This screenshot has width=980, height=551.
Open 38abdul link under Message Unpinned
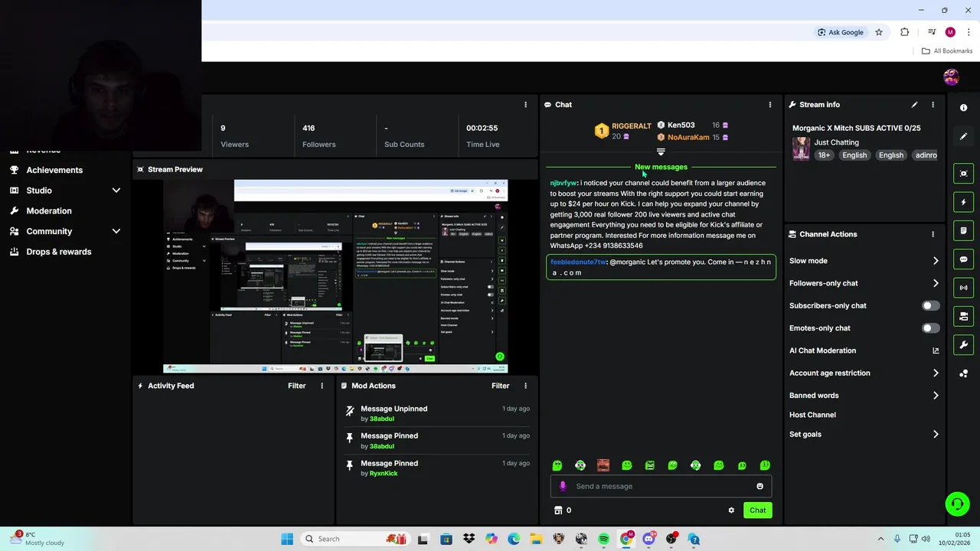tap(382, 419)
